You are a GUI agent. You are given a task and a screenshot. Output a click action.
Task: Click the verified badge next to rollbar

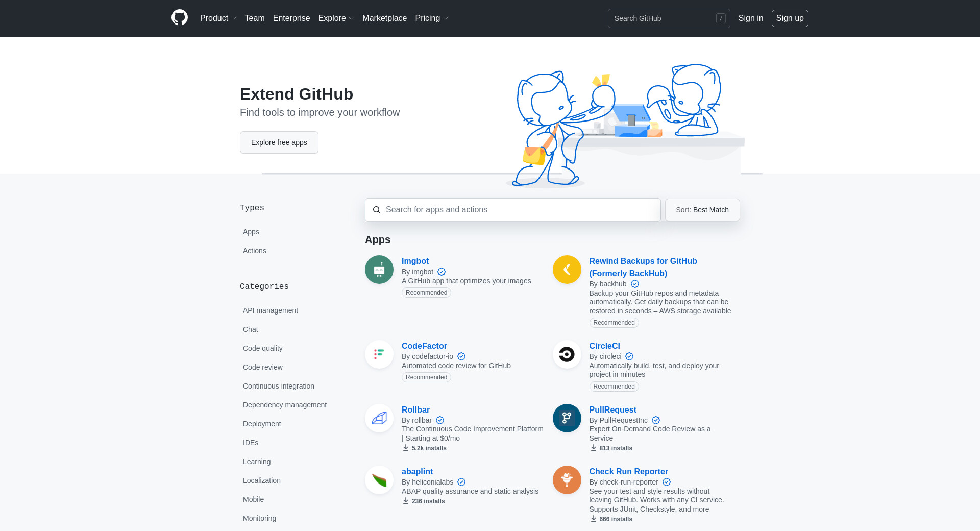440,420
